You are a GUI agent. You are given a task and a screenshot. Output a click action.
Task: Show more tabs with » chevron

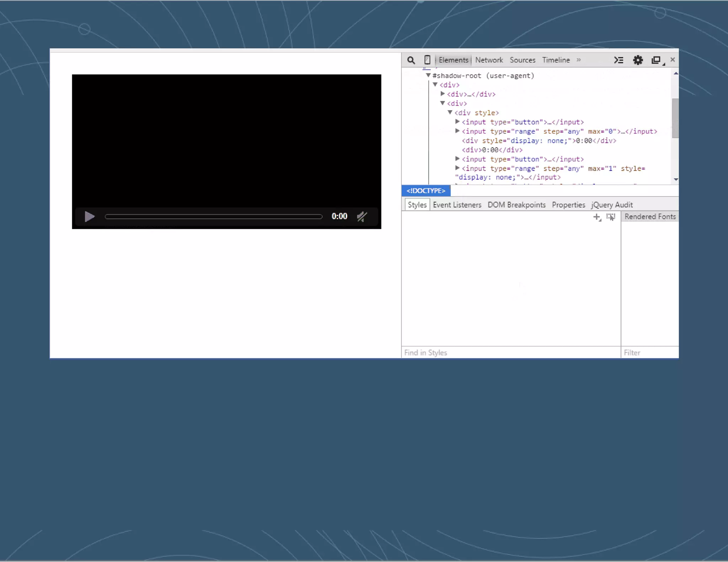579,60
